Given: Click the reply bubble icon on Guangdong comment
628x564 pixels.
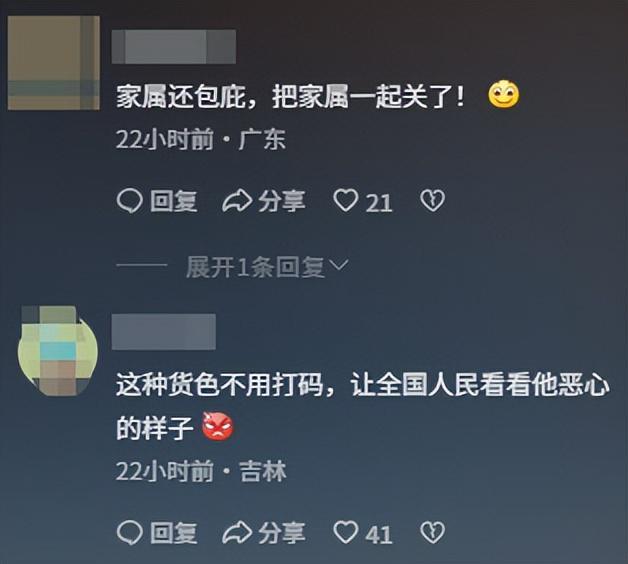Looking at the screenshot, I should coord(129,201).
